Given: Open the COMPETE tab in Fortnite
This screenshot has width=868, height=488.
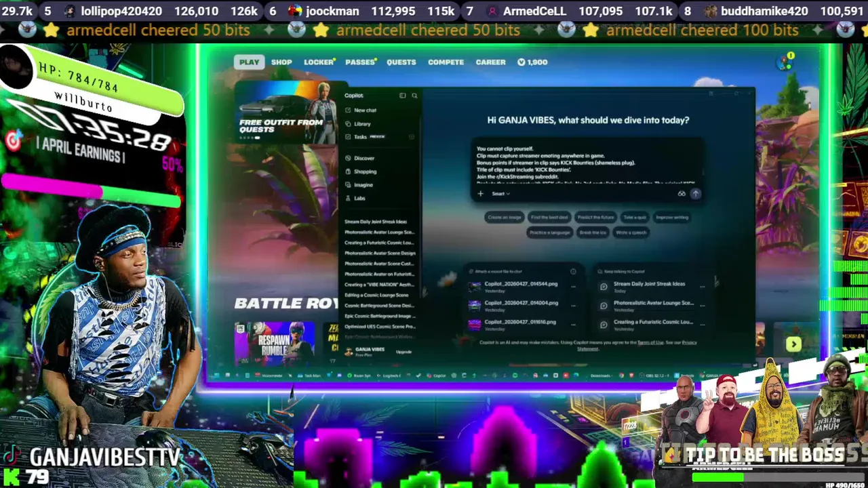Looking at the screenshot, I should click(x=446, y=62).
